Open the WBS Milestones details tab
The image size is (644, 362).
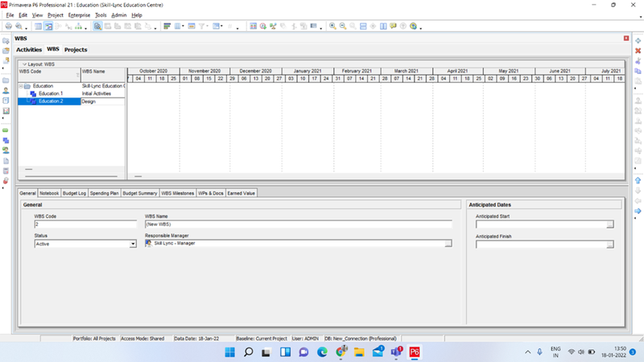[177, 193]
